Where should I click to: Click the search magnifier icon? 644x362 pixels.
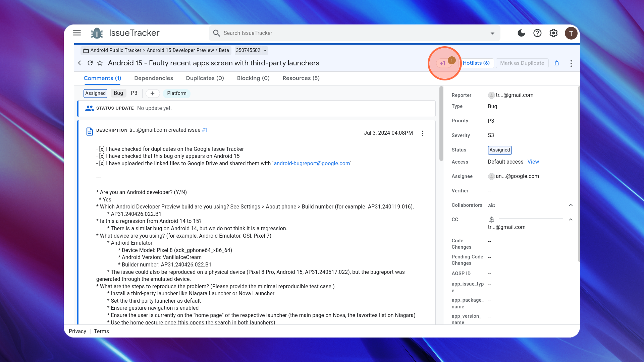217,33
